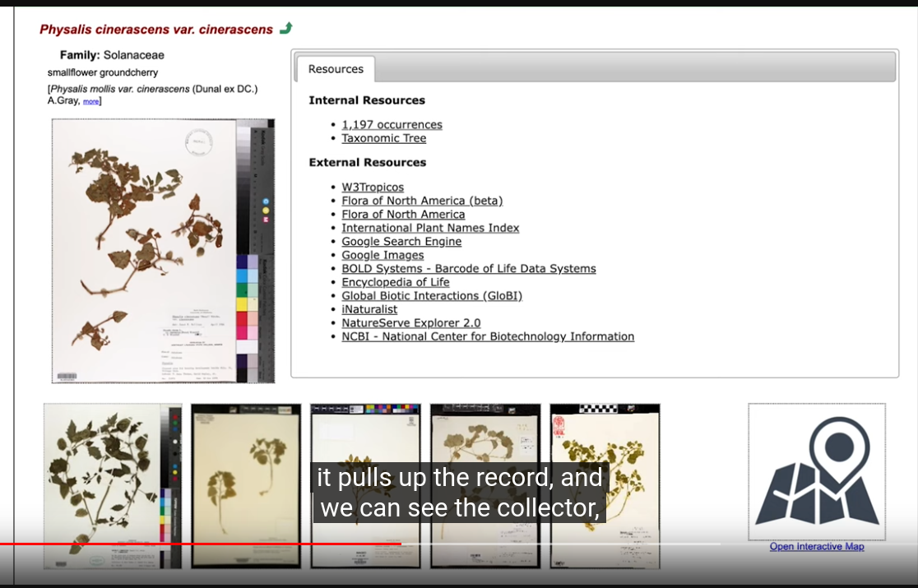This screenshot has width=918, height=588.
Task: Open NatureServe Explorer 2.0 link
Action: pyautogui.click(x=411, y=322)
